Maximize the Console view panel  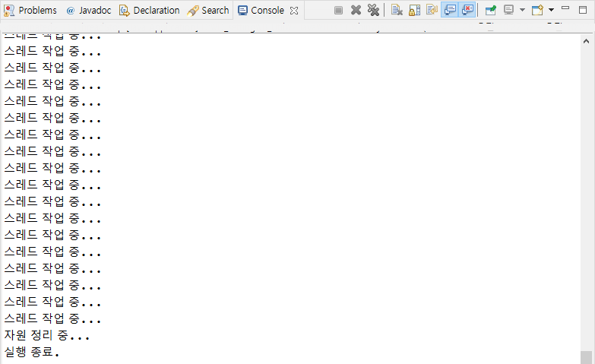pos(584,10)
